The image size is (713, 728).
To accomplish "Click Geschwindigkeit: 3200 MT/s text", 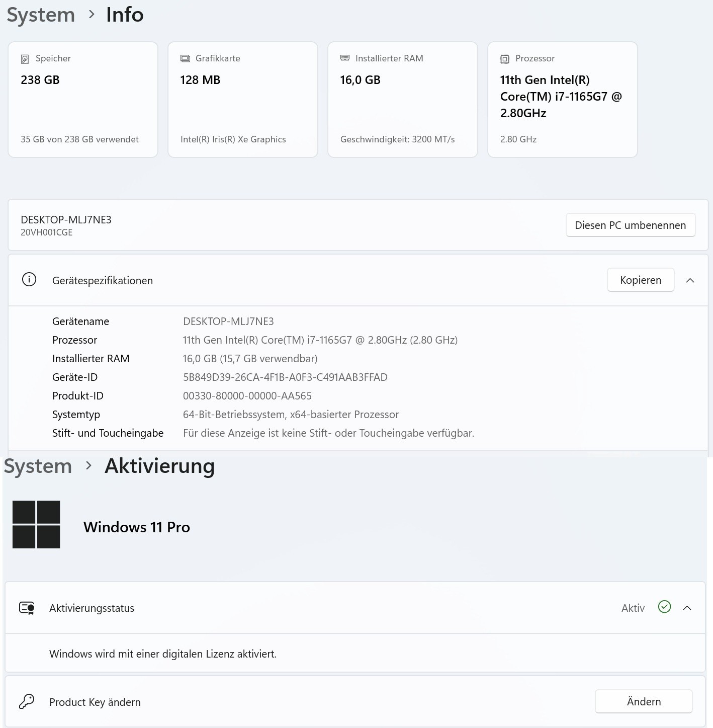I will click(x=398, y=139).
